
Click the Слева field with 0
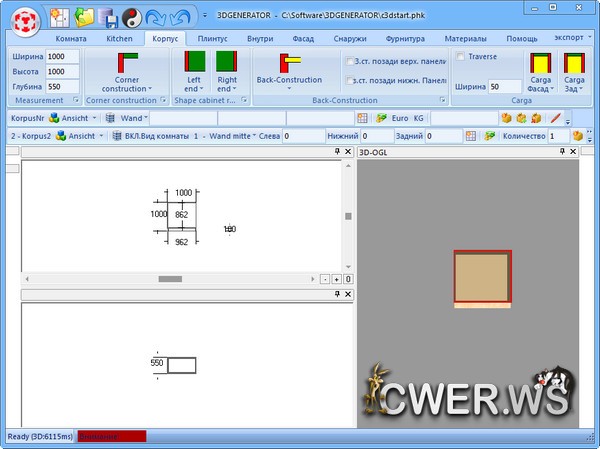pyautogui.click(x=303, y=136)
